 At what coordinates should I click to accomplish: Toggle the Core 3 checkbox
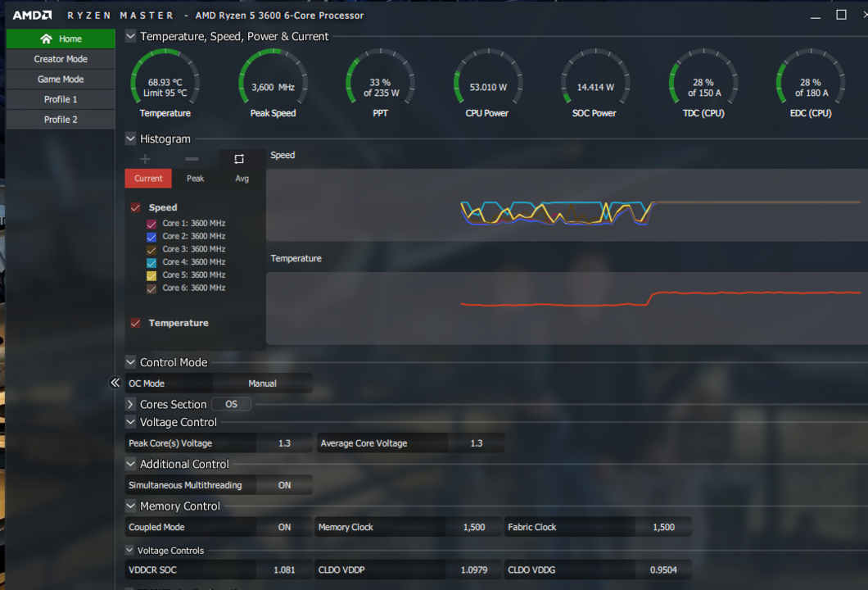pyautogui.click(x=151, y=249)
